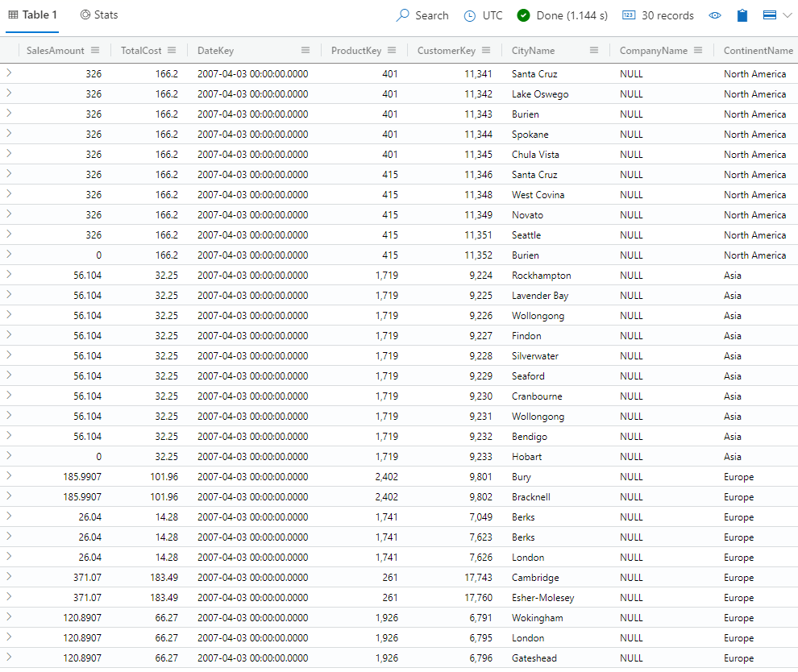This screenshot has width=798, height=672.
Task: Select the Seaford city cell
Action: (x=528, y=376)
